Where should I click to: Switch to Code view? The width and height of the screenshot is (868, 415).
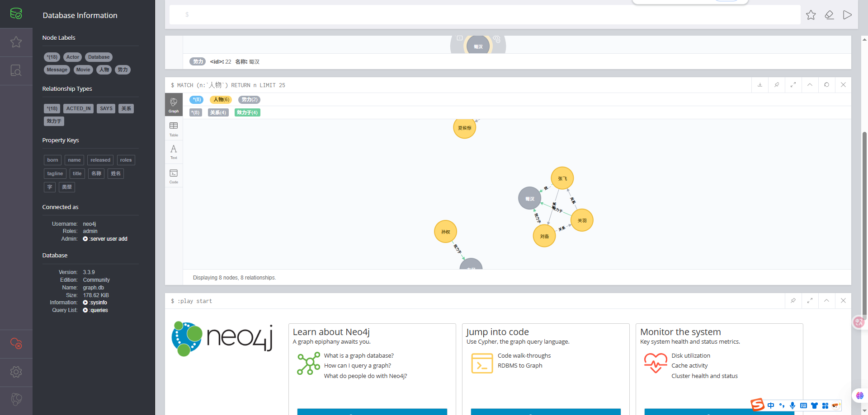(174, 176)
